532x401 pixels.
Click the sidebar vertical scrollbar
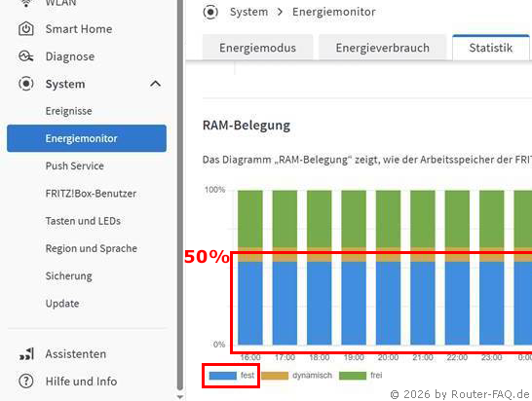pyautogui.click(x=180, y=195)
